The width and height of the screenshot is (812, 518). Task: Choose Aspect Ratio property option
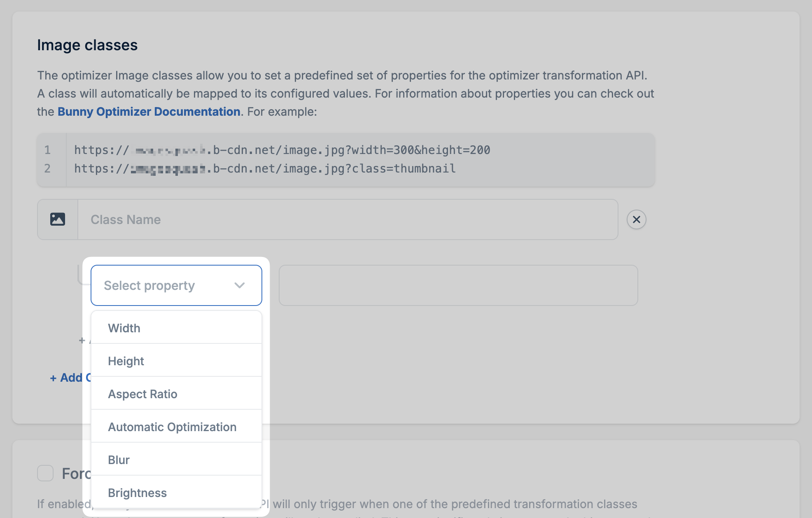pos(142,394)
